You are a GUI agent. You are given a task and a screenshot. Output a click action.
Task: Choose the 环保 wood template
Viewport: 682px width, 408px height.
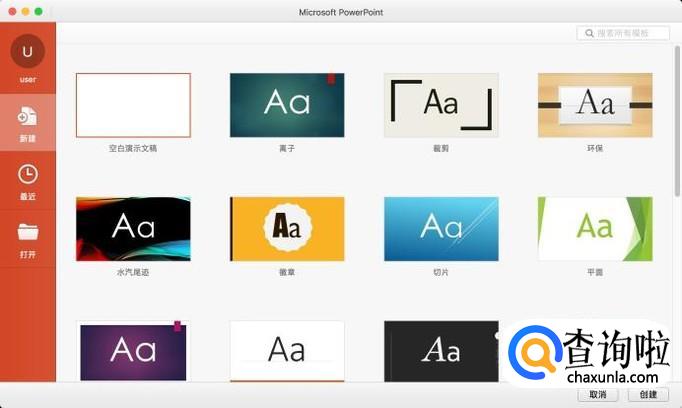click(x=595, y=105)
